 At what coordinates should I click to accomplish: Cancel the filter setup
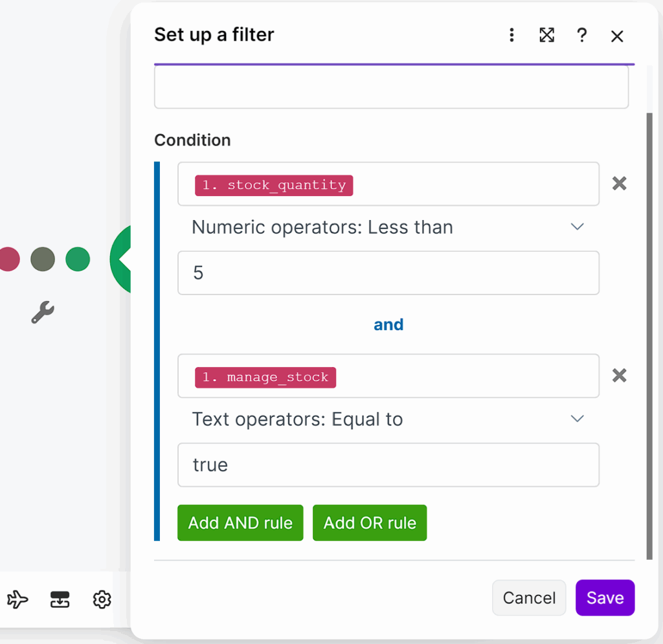point(529,597)
